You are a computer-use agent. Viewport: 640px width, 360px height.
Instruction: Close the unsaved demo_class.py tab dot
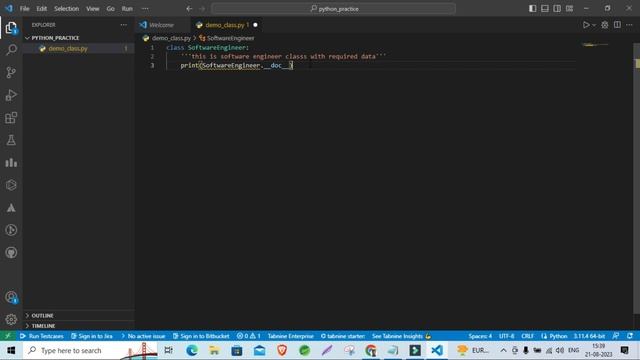point(255,25)
